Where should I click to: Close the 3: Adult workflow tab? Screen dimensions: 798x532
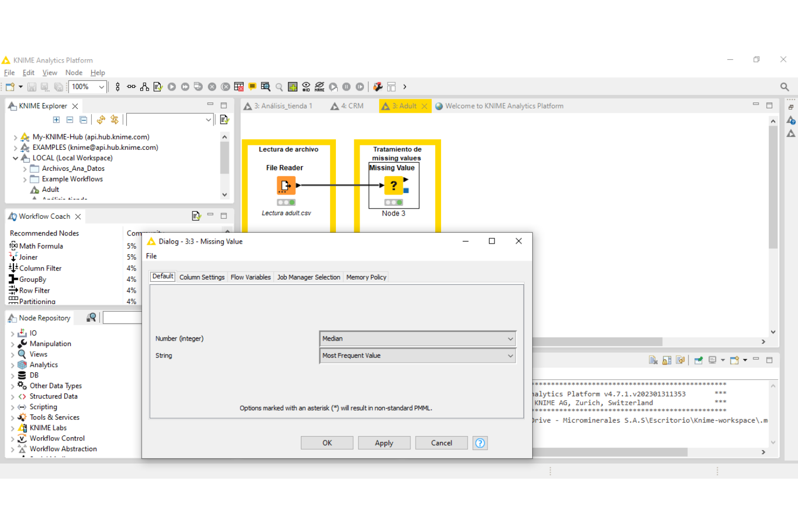point(424,106)
